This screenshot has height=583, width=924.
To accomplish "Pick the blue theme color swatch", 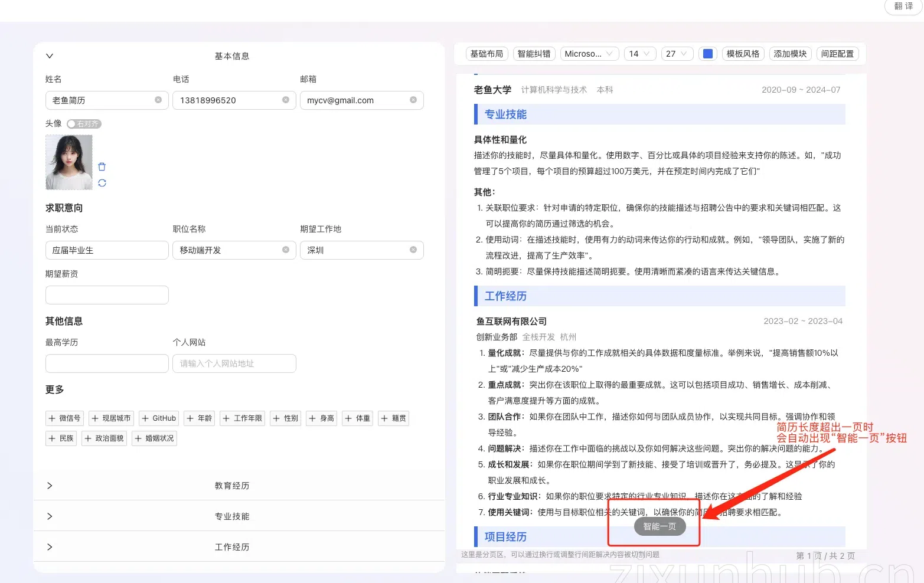I will tap(708, 54).
